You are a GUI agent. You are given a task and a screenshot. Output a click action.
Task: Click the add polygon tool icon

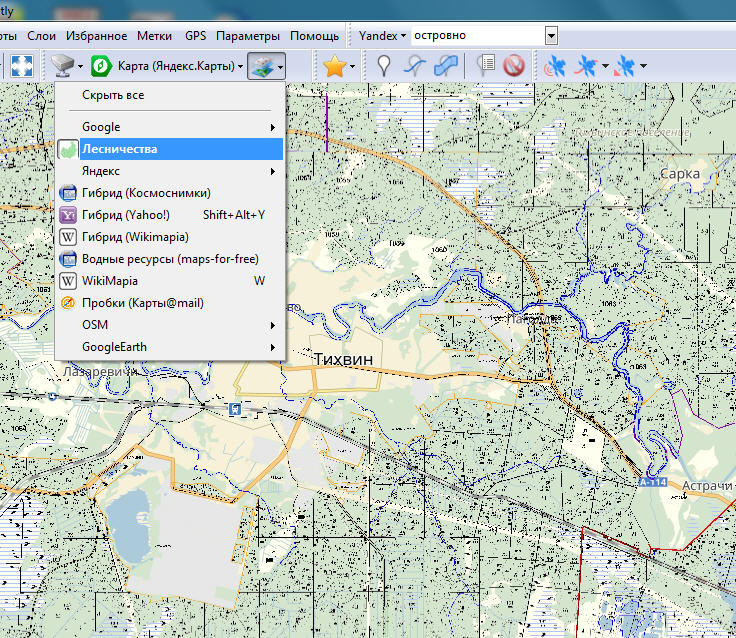(448, 66)
